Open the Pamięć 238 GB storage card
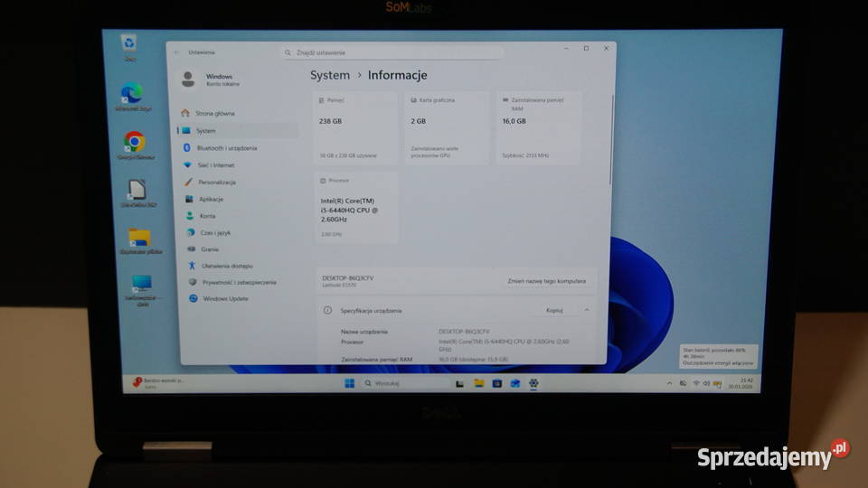 click(x=355, y=127)
